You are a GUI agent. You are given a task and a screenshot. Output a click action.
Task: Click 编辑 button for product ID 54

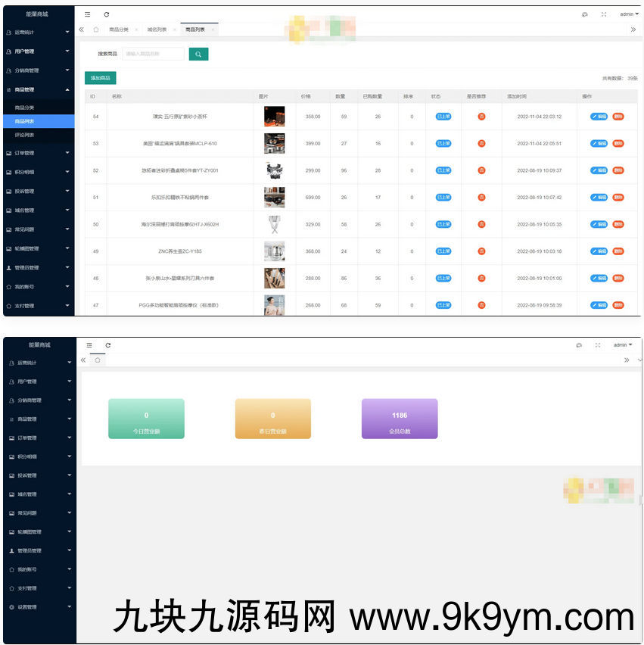point(600,117)
